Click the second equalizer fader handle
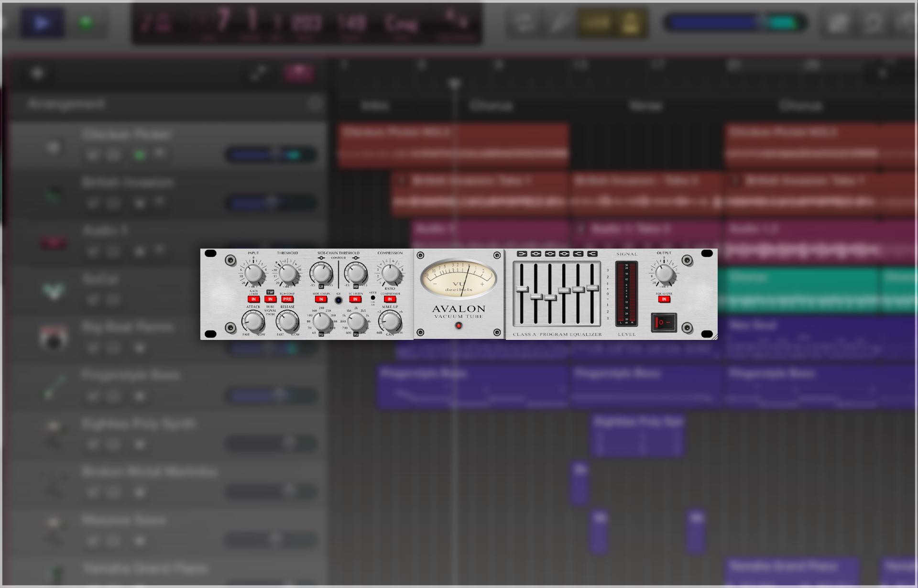 [x=536, y=296]
